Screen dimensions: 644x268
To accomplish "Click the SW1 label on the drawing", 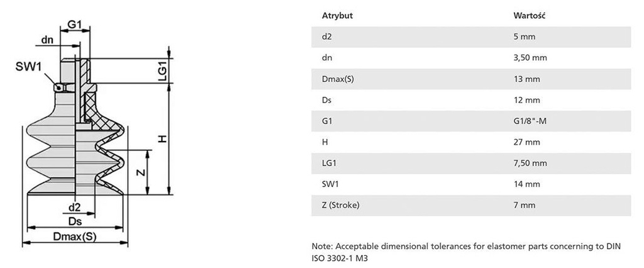I will pos(27,68).
